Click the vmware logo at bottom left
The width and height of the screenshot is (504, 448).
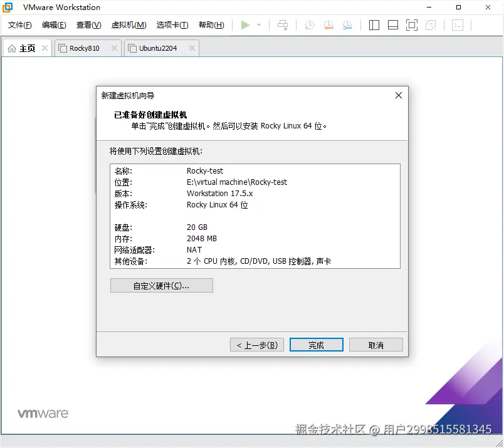pyautogui.click(x=43, y=414)
